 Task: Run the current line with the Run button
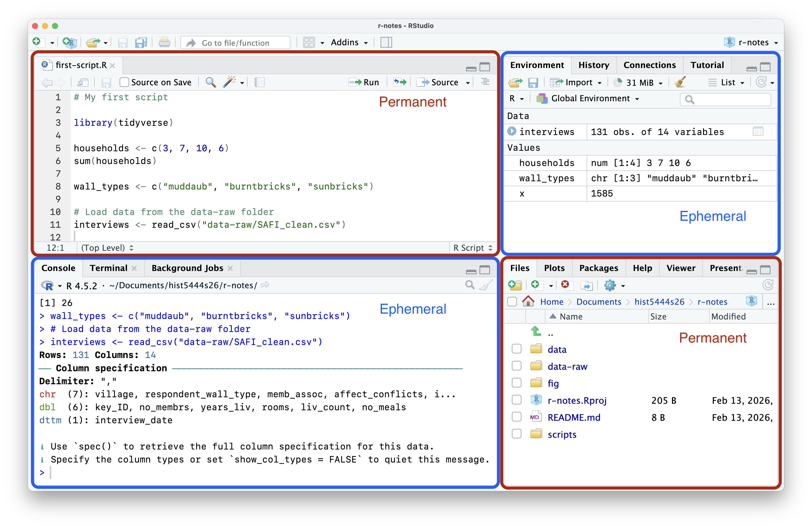point(364,82)
